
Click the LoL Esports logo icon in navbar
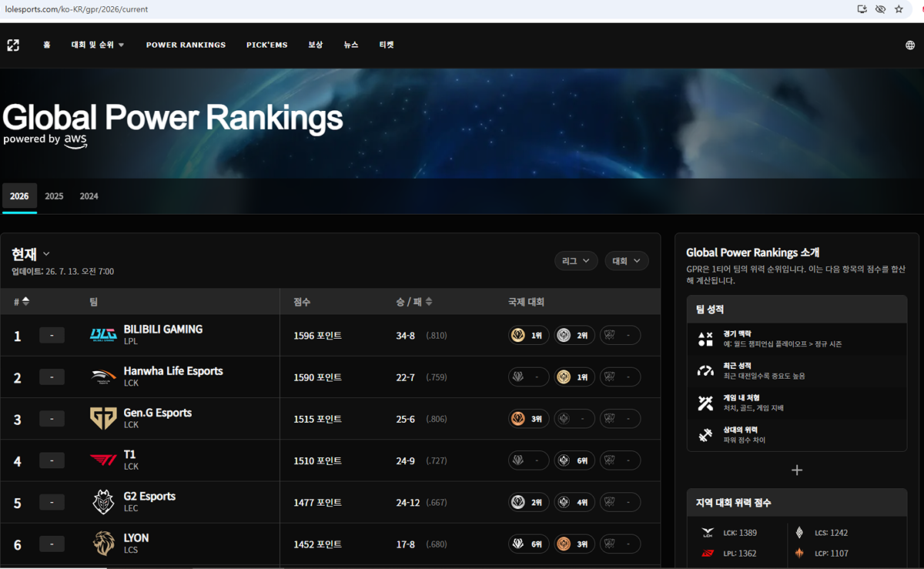coord(13,45)
